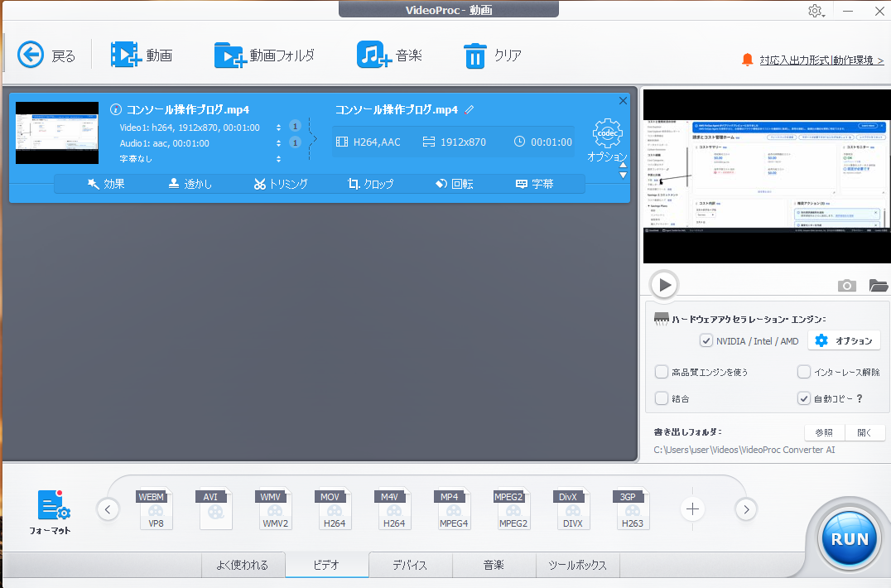Open 字幕 subtitle tool
The width and height of the screenshot is (891, 588).
[x=534, y=184]
